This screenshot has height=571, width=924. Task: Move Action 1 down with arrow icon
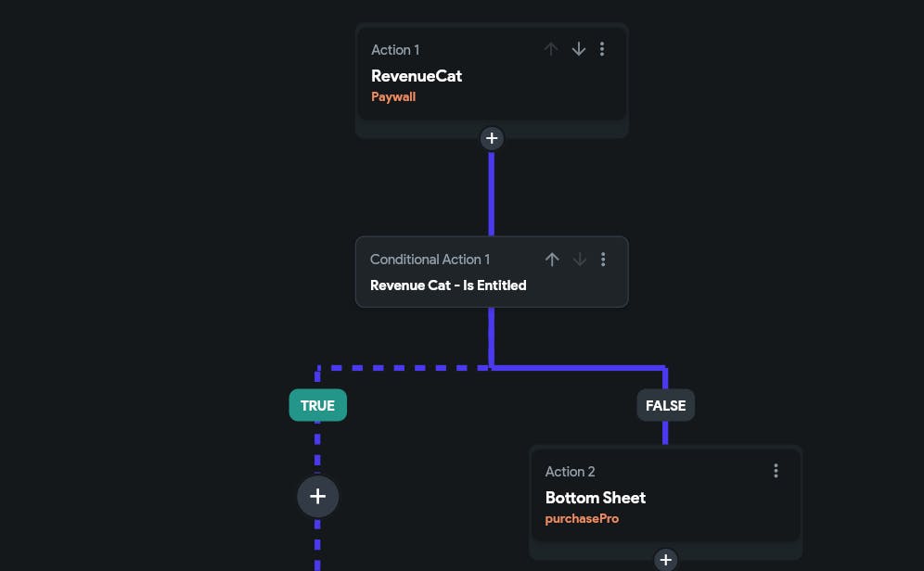pyautogui.click(x=579, y=49)
